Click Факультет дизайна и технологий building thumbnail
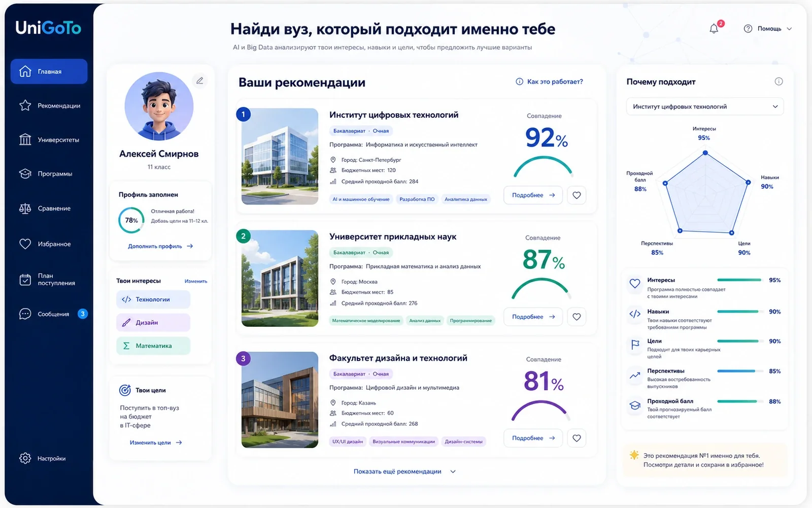This screenshot has width=812, height=508. [x=280, y=400]
